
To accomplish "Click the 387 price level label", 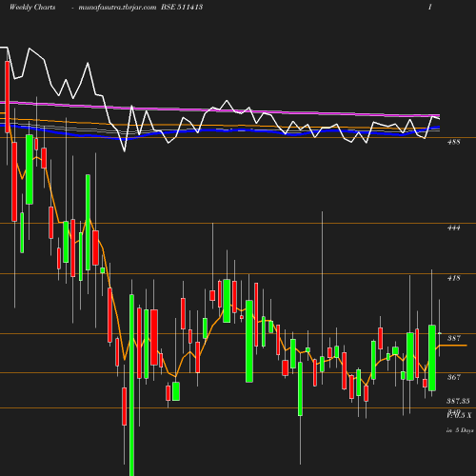I will click(454, 338).
